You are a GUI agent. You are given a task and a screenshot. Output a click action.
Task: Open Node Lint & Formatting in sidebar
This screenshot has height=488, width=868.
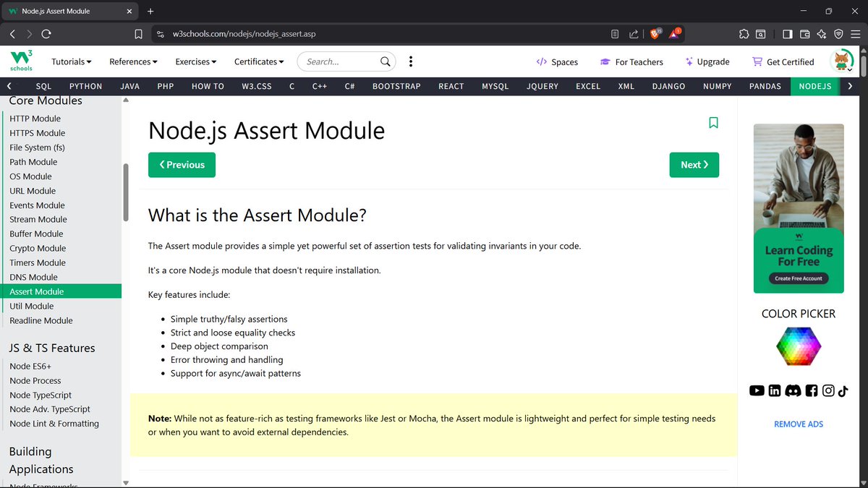[x=54, y=424]
